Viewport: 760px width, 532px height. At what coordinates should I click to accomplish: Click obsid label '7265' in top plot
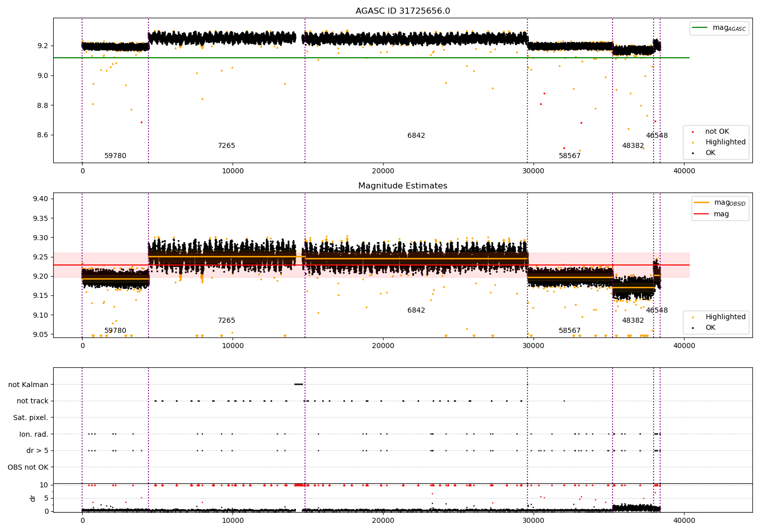pos(226,146)
